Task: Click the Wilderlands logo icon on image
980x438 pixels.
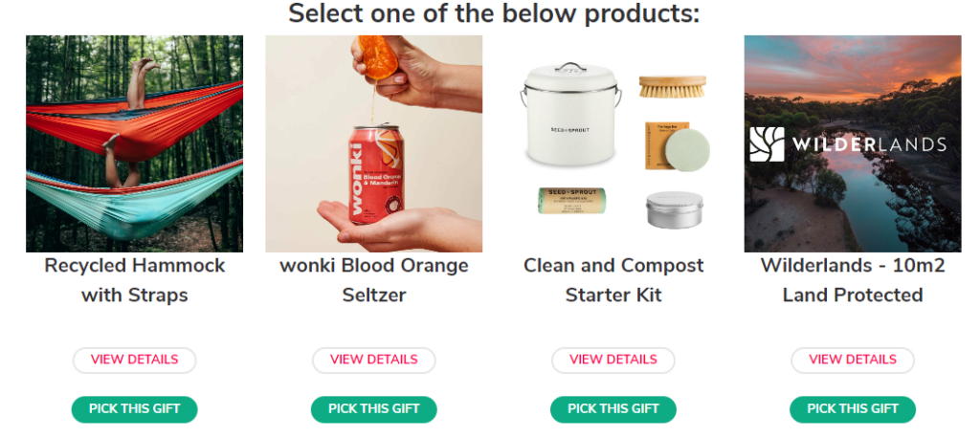Action: pos(767,144)
